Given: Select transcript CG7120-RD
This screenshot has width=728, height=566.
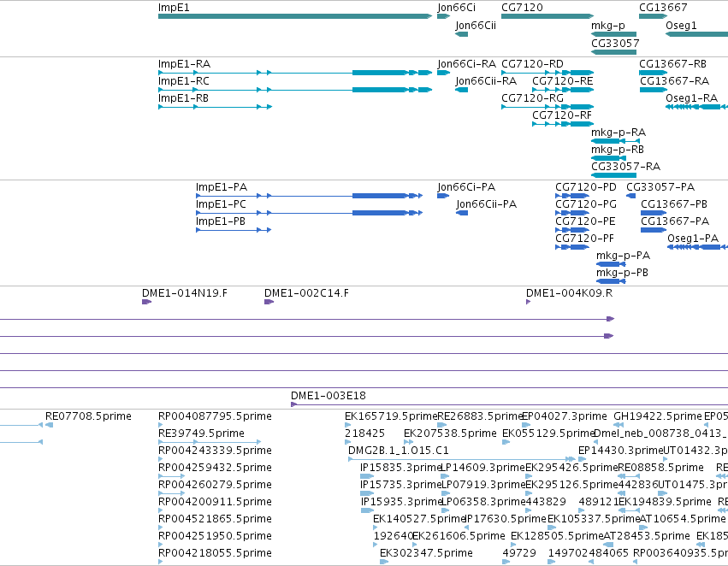Looking at the screenshot, I should [x=533, y=64].
